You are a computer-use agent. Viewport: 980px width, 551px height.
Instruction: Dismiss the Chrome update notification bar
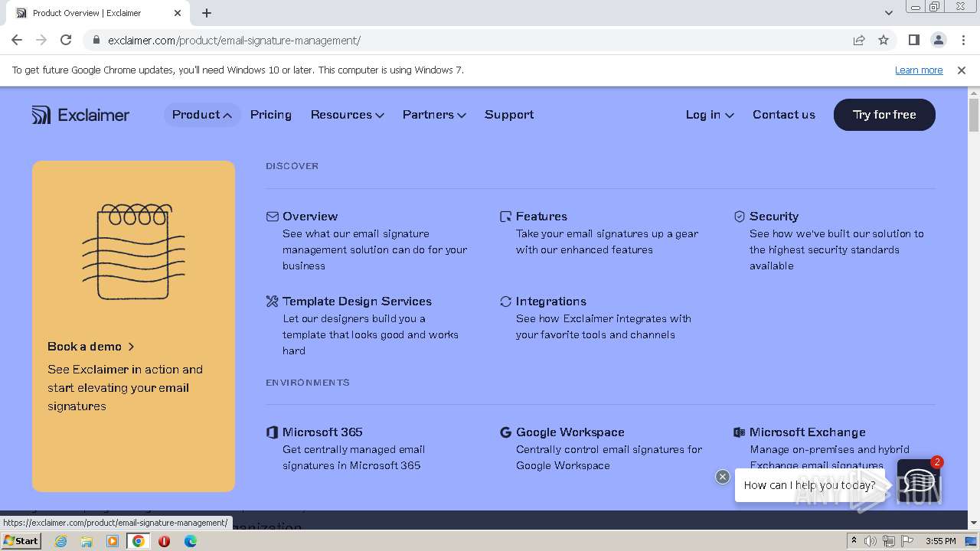point(962,70)
